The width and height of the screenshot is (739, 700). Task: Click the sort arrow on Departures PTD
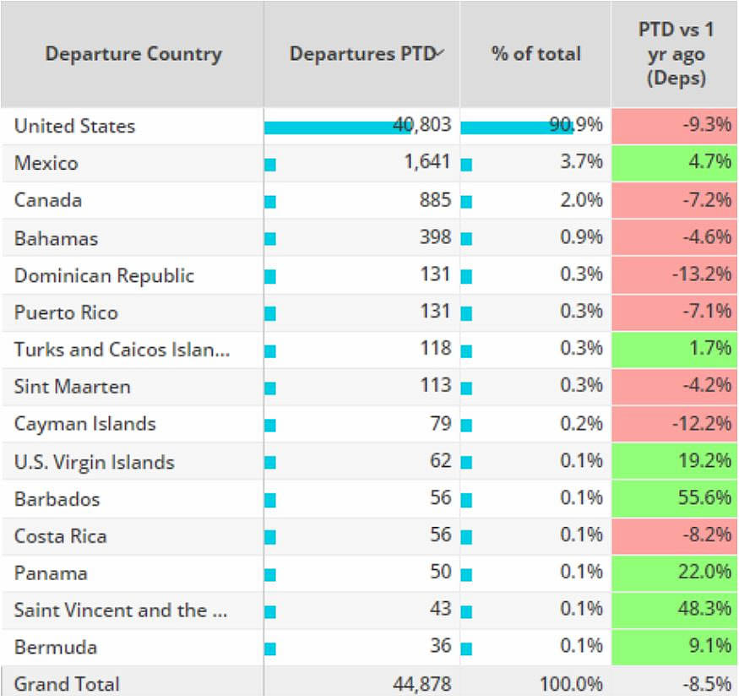pyautogui.click(x=441, y=53)
